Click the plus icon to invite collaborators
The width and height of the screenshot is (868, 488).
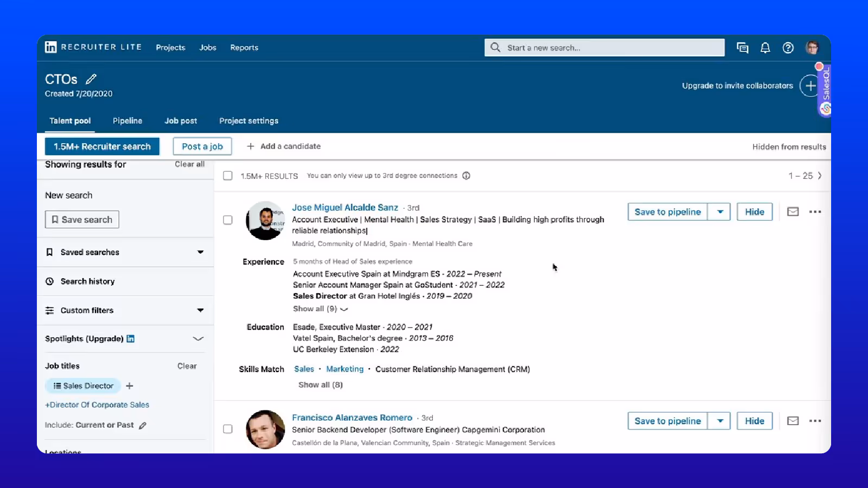pos(809,86)
